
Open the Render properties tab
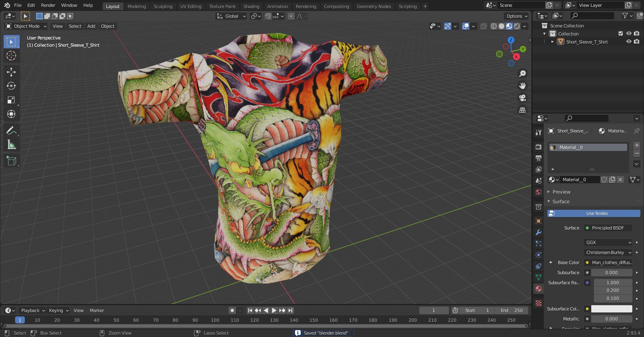pos(539,147)
